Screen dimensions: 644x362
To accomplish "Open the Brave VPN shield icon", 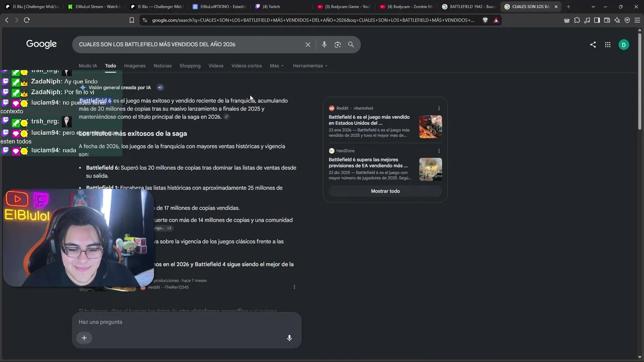I will pyautogui.click(x=627, y=20).
